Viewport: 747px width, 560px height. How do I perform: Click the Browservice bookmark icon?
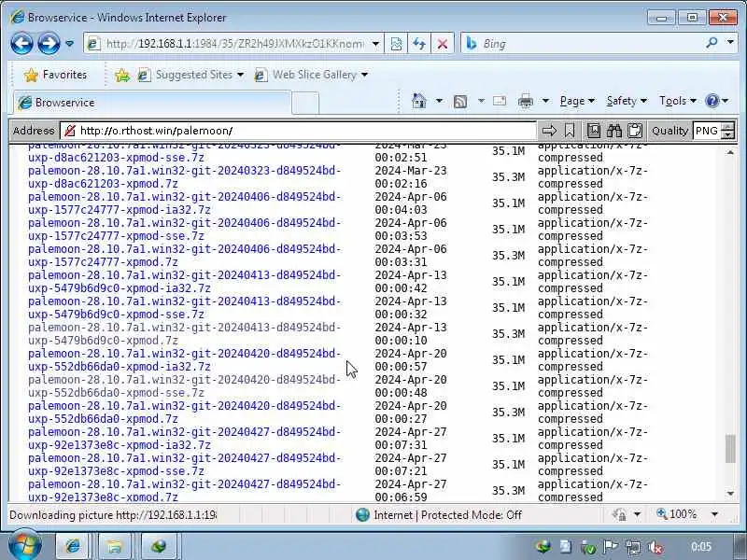coord(570,131)
